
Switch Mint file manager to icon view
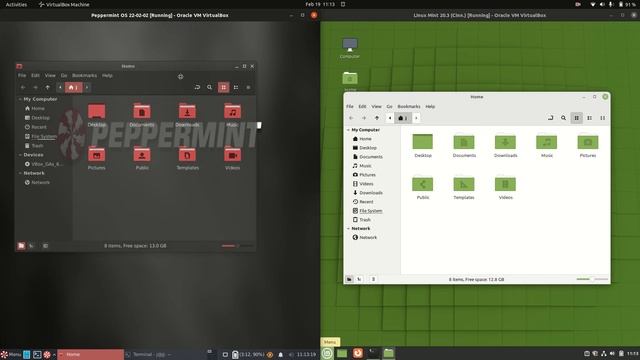click(x=576, y=118)
